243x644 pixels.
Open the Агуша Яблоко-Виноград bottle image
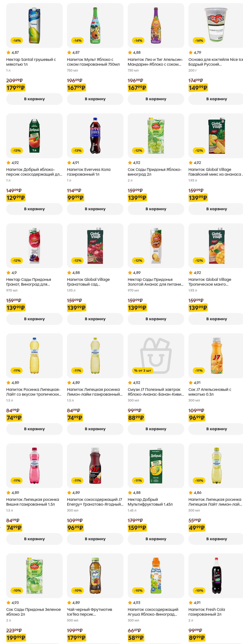point(156,576)
